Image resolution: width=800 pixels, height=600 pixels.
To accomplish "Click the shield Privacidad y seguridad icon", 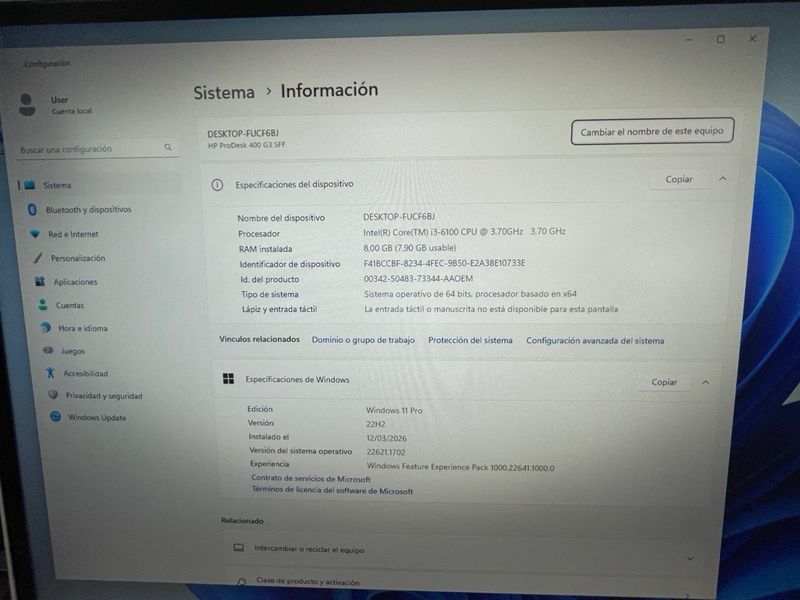I will [x=53, y=394].
